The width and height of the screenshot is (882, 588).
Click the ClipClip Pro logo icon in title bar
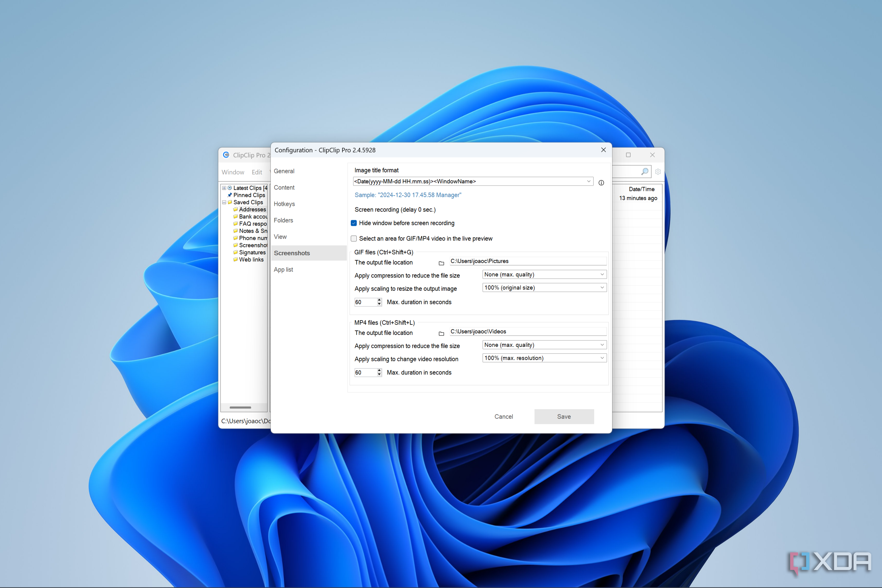point(226,155)
